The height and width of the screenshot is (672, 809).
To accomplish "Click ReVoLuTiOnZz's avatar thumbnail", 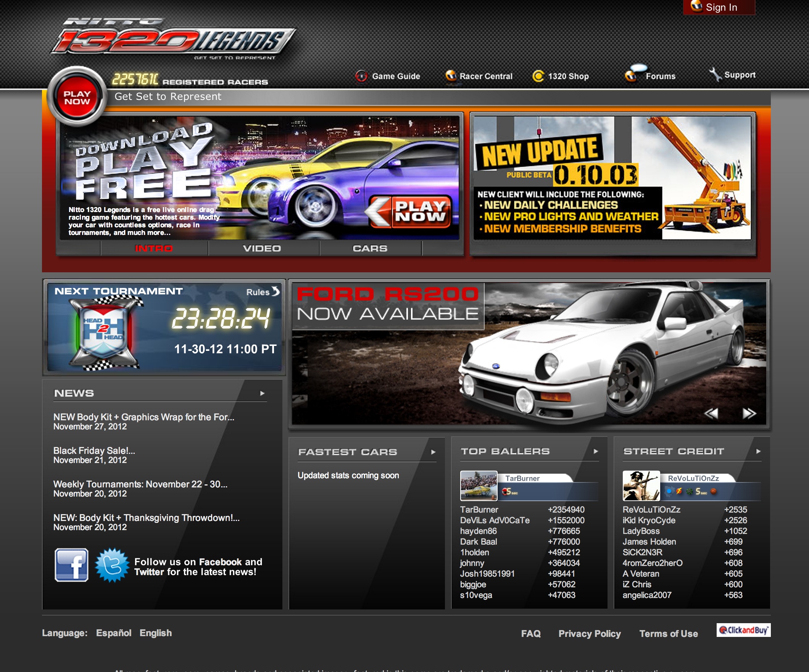I will [641, 486].
